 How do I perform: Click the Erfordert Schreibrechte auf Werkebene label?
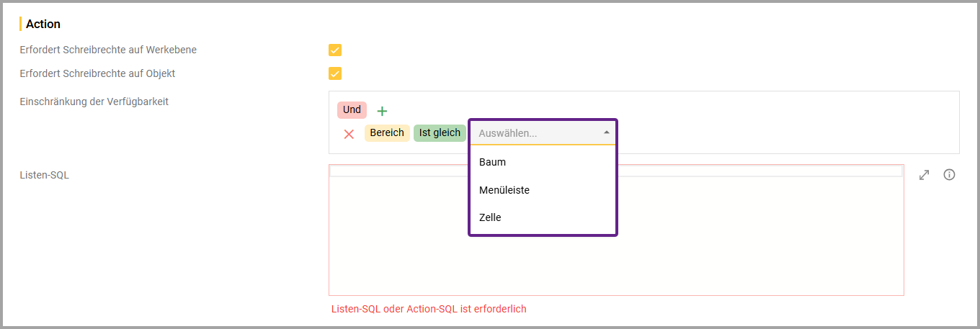108,50
